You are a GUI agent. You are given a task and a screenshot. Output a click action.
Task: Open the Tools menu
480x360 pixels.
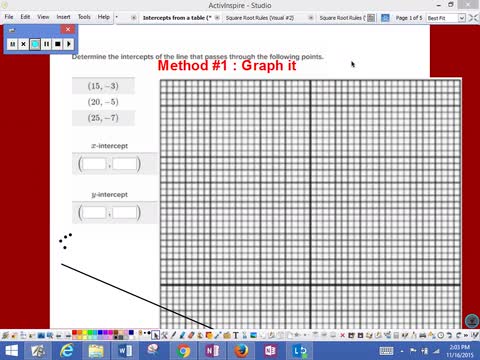tap(84, 17)
